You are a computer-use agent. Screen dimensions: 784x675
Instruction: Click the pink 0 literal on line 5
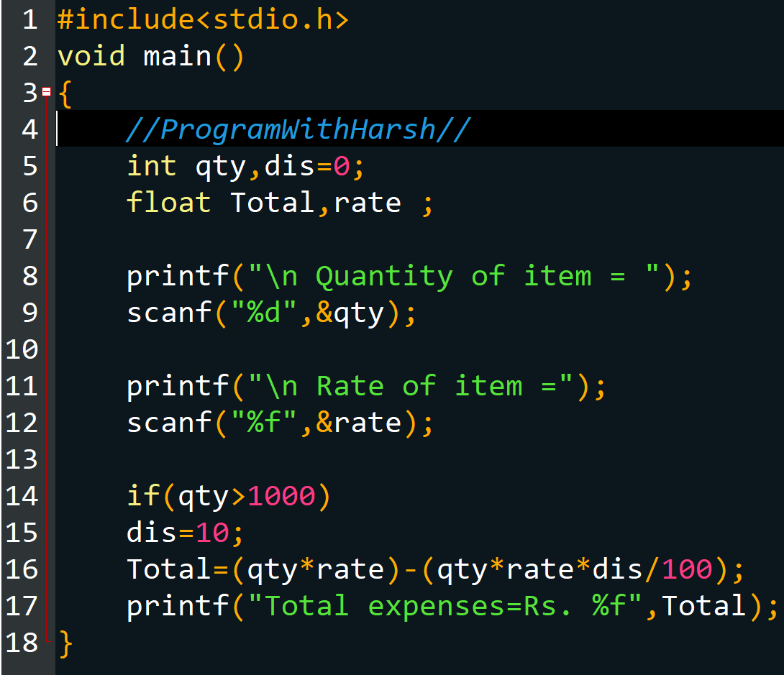[x=342, y=166]
